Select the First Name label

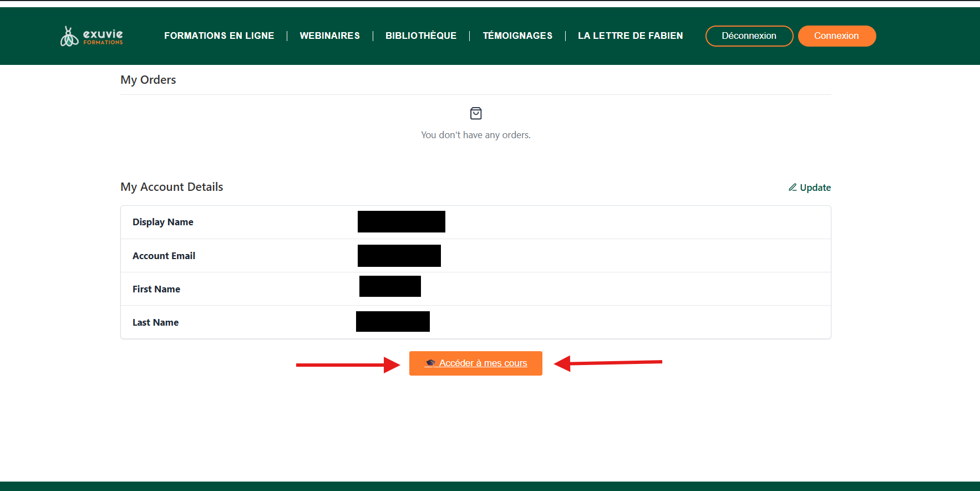(x=156, y=289)
